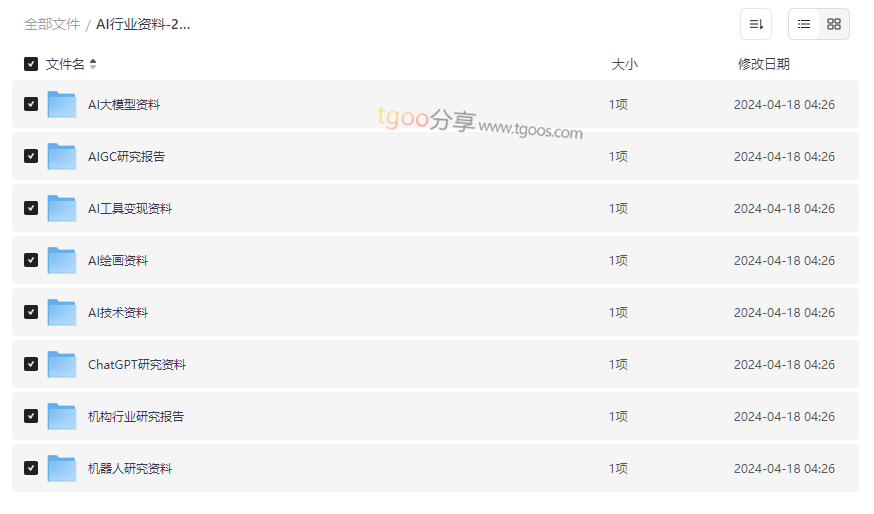Viewport: 874px width, 514px height.
Task: Click the ChatGPT研究资料 folder icon
Action: click(x=62, y=365)
